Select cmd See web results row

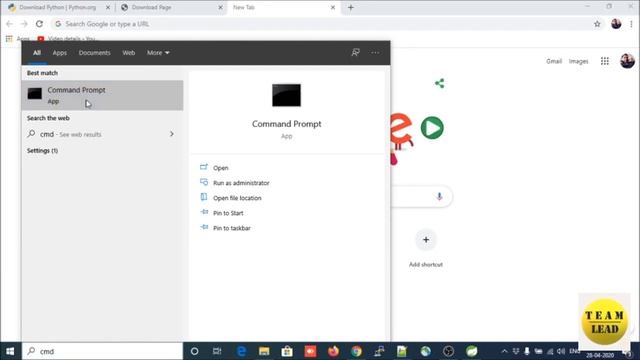click(x=102, y=134)
